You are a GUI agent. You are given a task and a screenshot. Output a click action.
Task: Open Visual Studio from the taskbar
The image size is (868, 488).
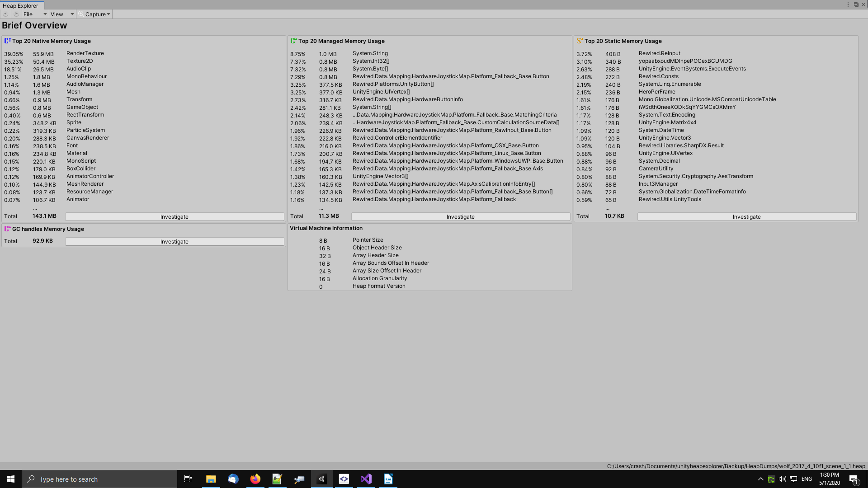tap(366, 479)
